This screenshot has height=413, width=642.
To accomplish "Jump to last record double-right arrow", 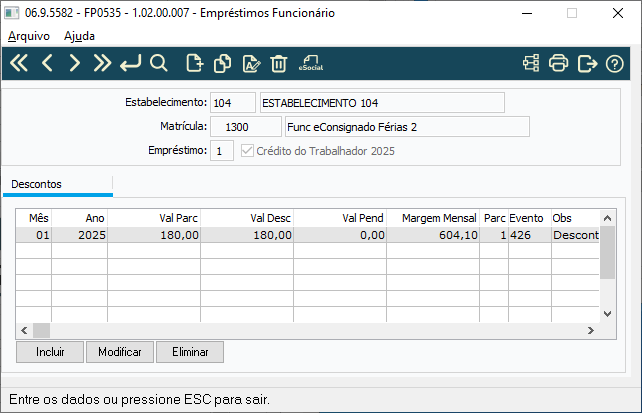I will tap(102, 63).
